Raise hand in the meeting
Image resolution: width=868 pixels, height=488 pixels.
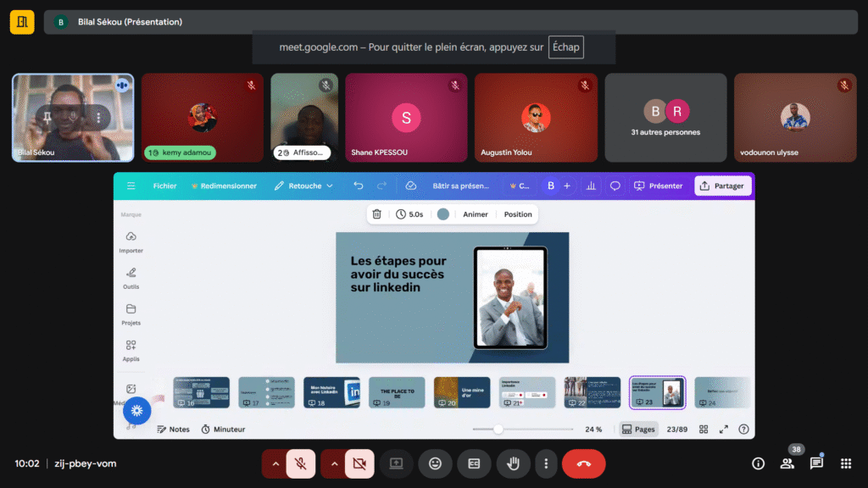[513, 463]
